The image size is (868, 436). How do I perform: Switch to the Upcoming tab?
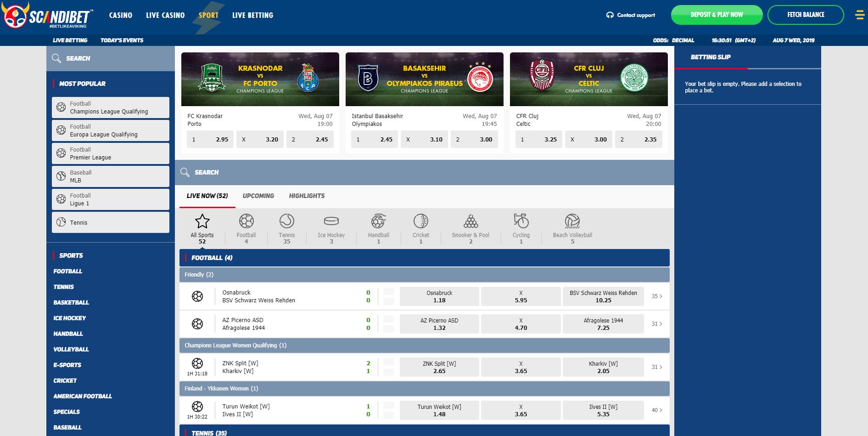(258, 196)
